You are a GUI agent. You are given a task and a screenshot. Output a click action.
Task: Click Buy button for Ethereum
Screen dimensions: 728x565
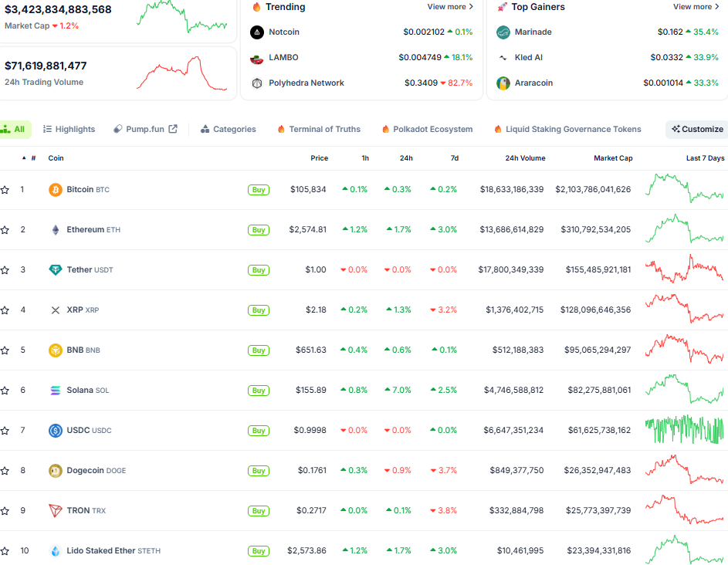coord(259,230)
